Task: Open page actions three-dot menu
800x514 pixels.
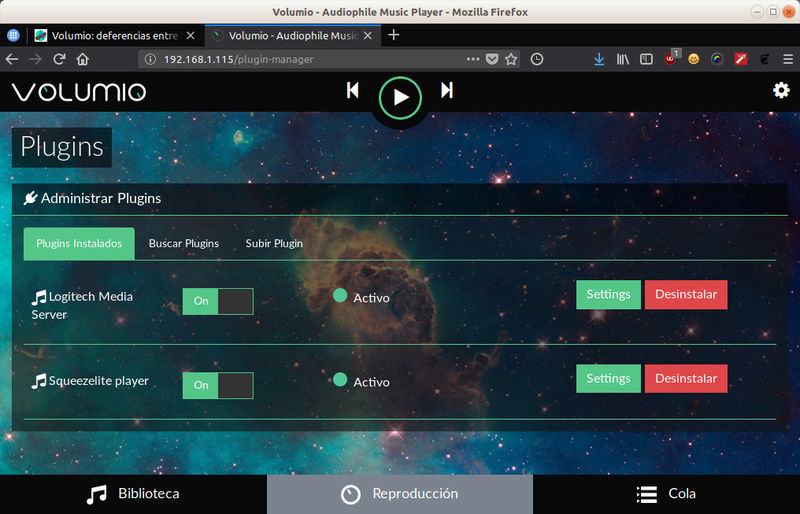Action: point(473,59)
